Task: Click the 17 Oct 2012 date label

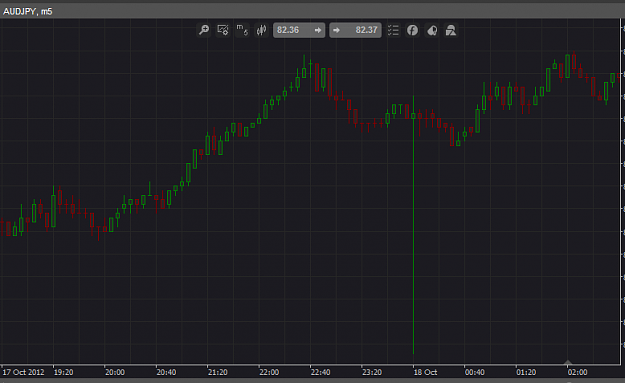Action: tap(23, 372)
